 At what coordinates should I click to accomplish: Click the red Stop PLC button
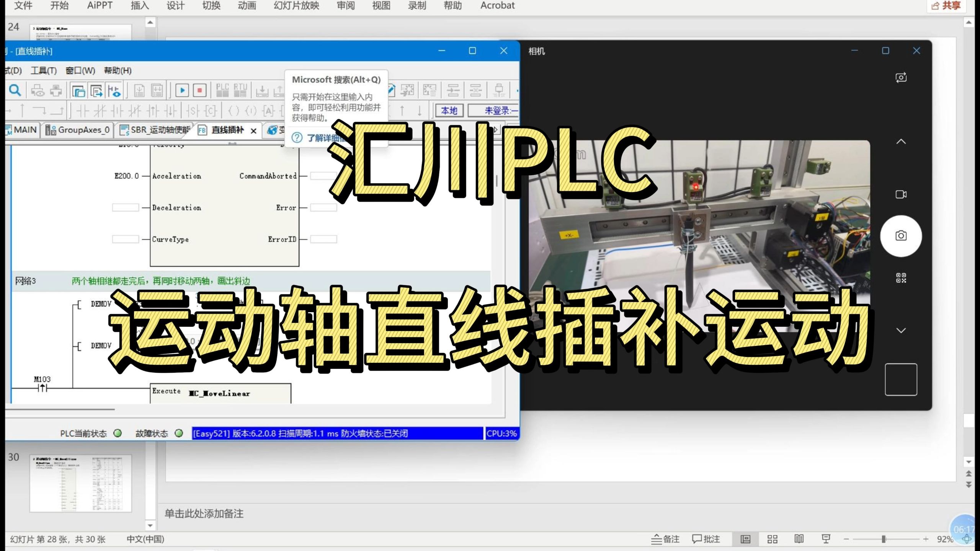(x=199, y=91)
